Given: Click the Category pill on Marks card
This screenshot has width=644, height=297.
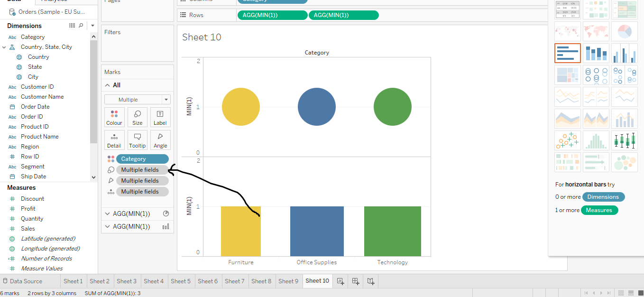Looking at the screenshot, I should click(142, 159).
